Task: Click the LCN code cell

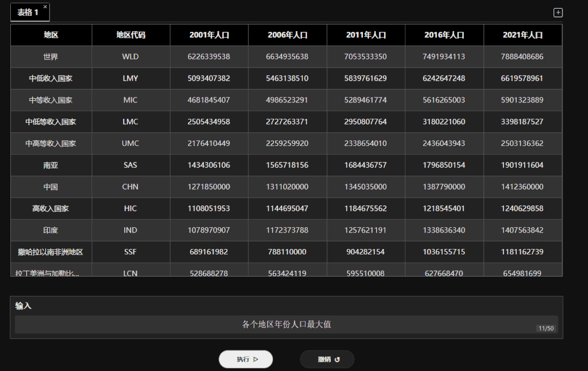Action: pos(130,271)
